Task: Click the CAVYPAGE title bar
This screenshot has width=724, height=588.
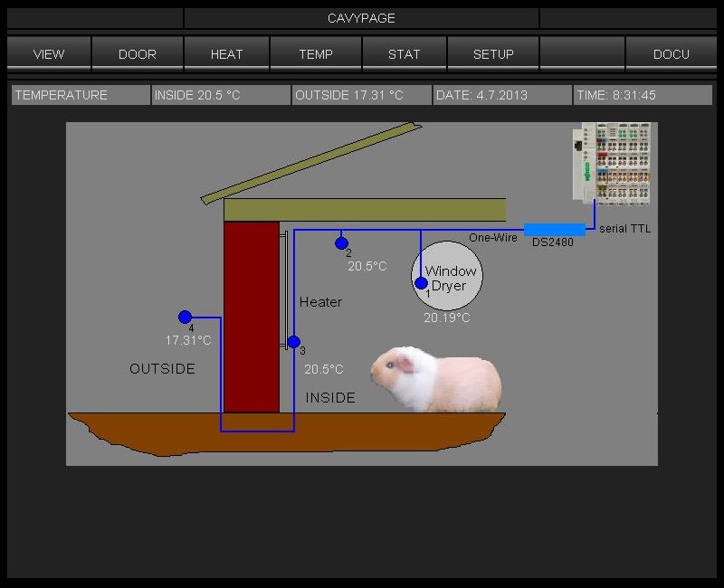Action: tap(361, 18)
